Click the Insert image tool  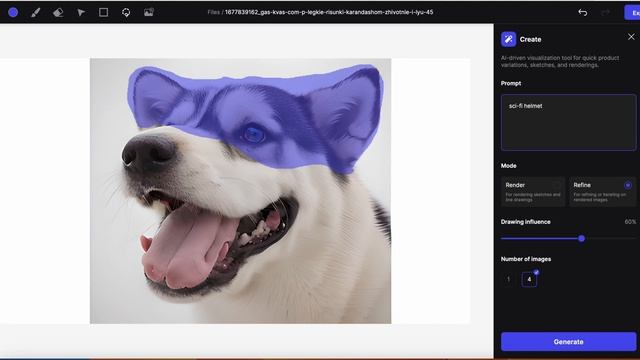tap(149, 12)
